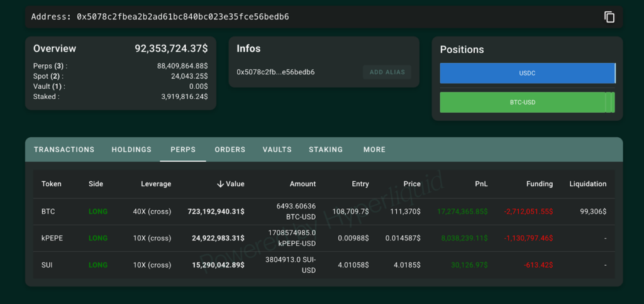The image size is (644, 304).
Task: Sort by the Funding column header
Action: [540, 184]
